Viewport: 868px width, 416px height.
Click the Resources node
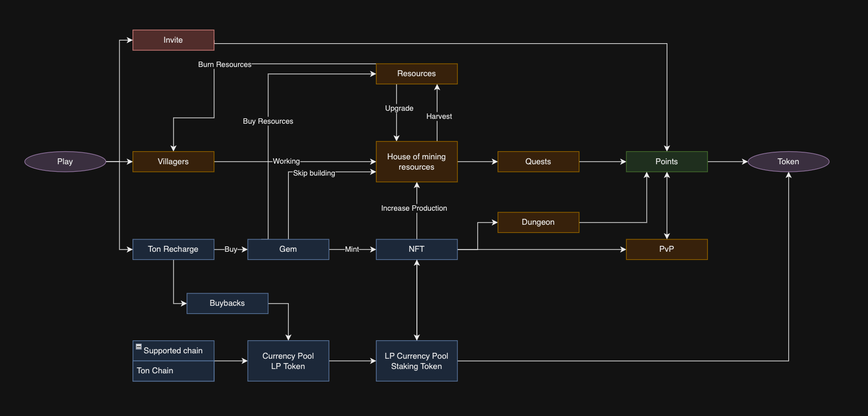pos(416,73)
